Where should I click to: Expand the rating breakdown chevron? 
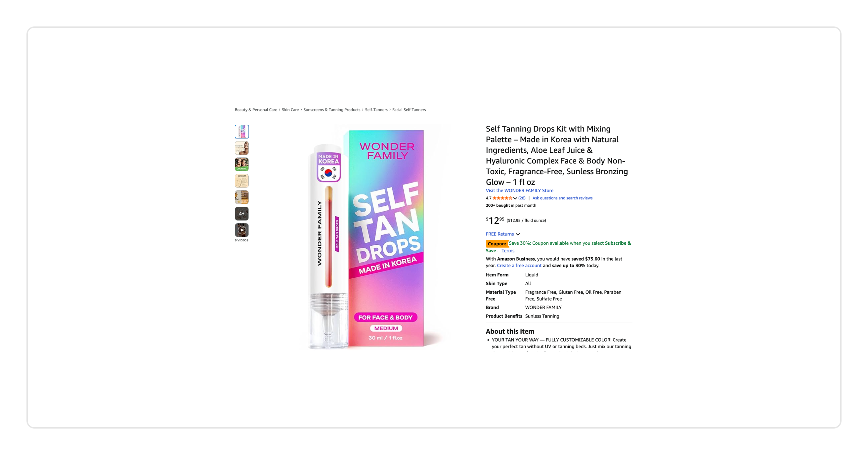coord(515,198)
